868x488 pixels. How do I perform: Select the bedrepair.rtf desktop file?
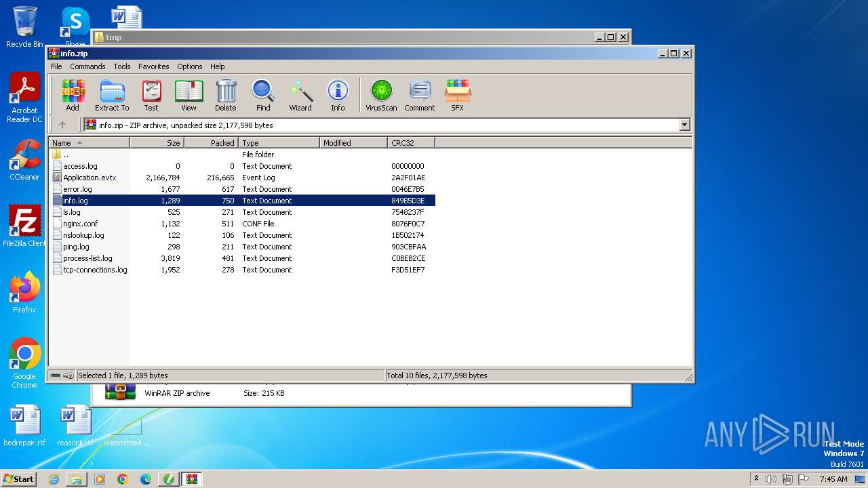point(24,426)
